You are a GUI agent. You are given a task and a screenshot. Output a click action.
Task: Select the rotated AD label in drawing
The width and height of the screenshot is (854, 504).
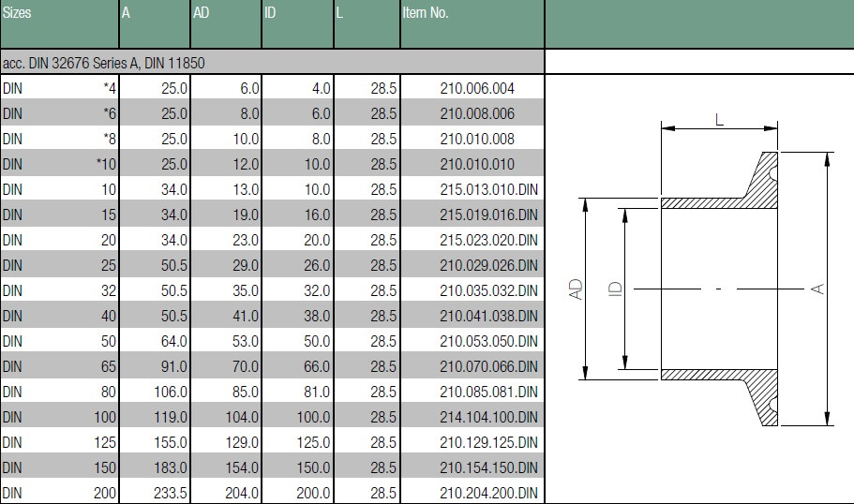[577, 289]
